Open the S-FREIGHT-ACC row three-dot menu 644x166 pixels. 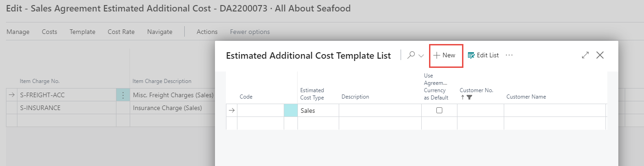click(x=123, y=95)
